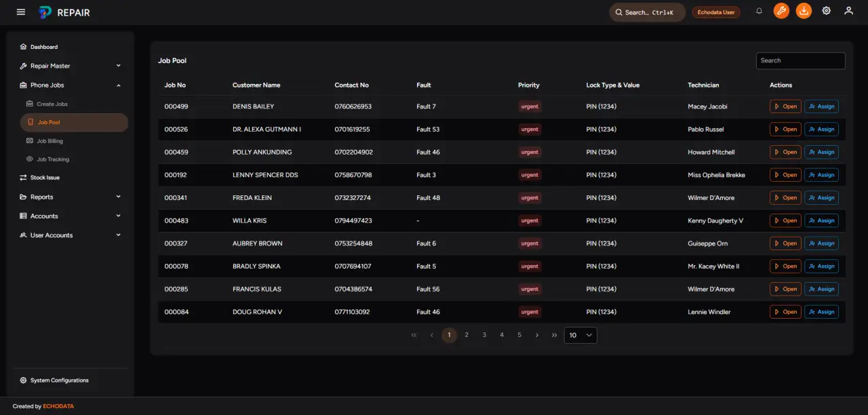Screen dimensions: 868x415
Task: Open job 000459 for Polly Ankunding
Action: pos(785,152)
